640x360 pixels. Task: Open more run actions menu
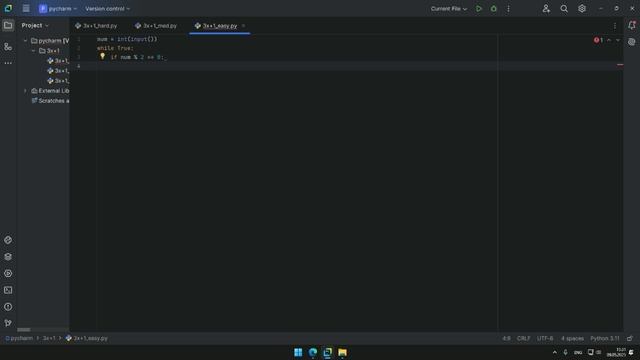pos(508,9)
